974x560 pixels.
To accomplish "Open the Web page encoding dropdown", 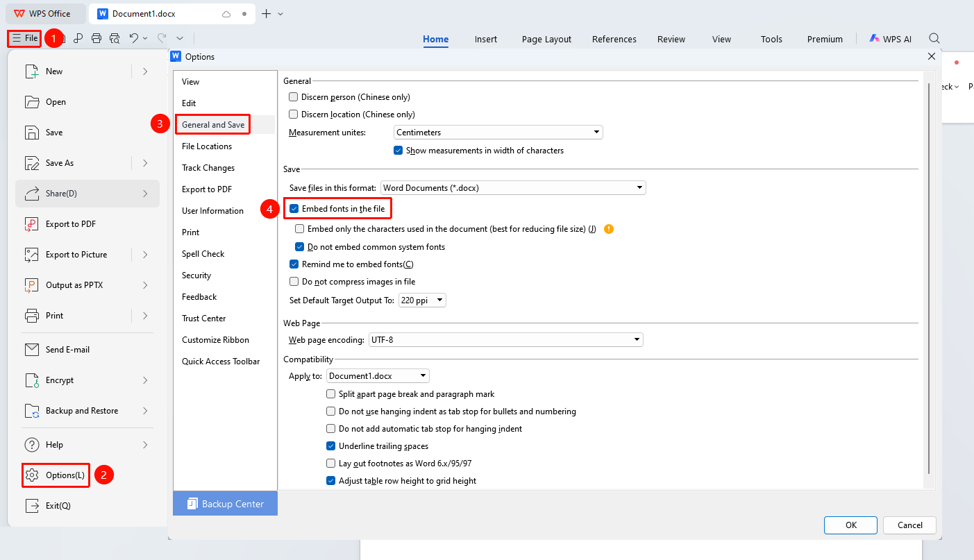I will pyautogui.click(x=506, y=340).
